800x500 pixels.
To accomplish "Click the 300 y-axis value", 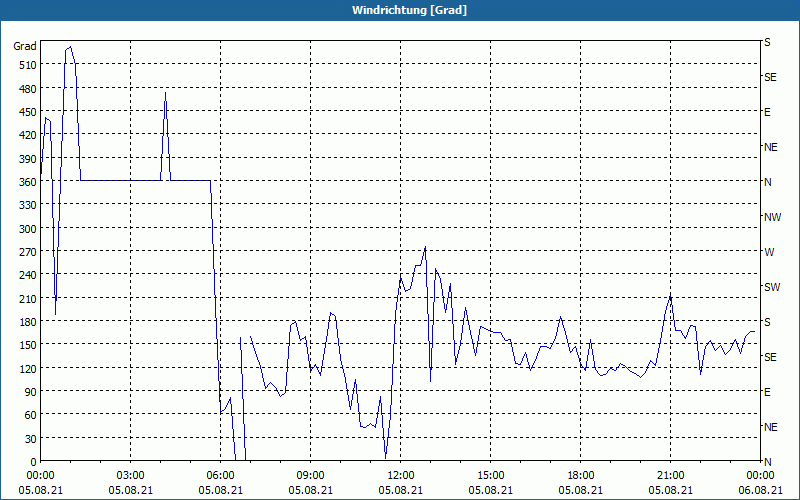I will pyautogui.click(x=28, y=229).
